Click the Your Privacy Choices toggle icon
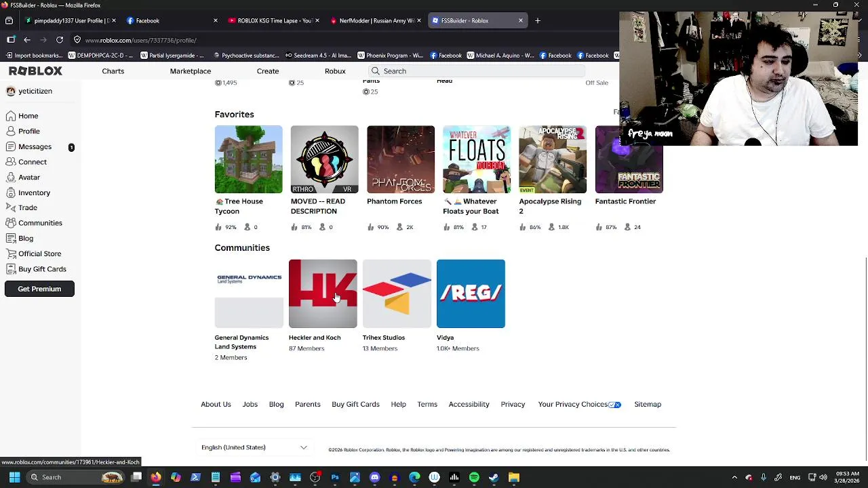Image resolution: width=868 pixels, height=488 pixels. tap(614, 405)
